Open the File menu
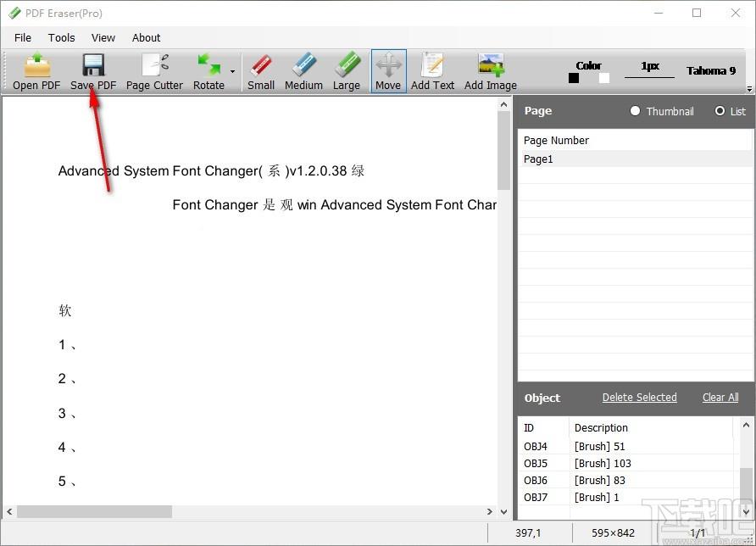This screenshot has height=546, width=756. pyautogui.click(x=23, y=37)
